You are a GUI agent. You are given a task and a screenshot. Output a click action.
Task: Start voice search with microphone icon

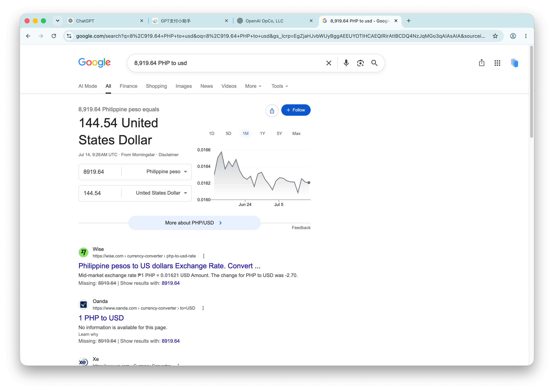coord(346,63)
